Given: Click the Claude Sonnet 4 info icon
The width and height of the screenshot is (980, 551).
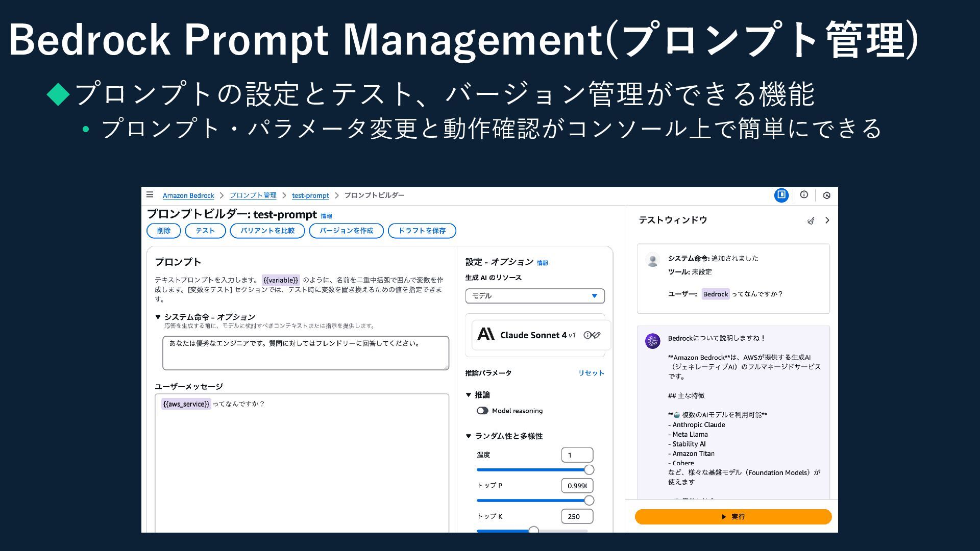Looking at the screenshot, I should (x=587, y=335).
